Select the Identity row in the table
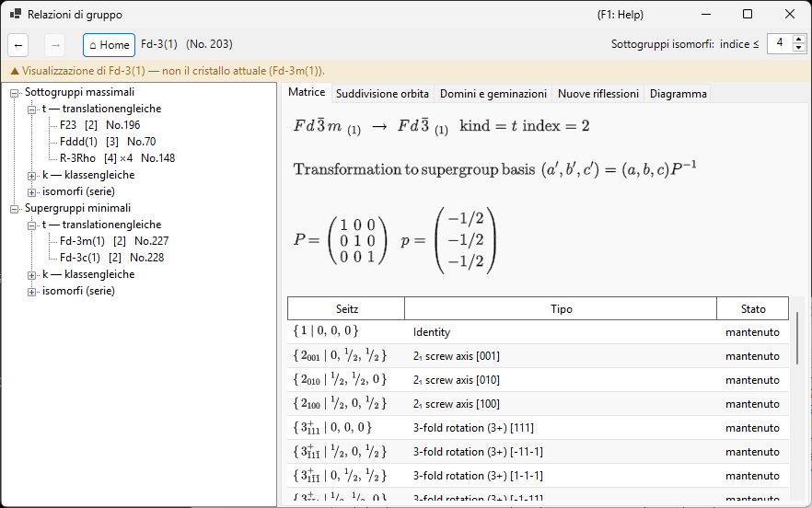The height and width of the screenshot is (508, 812). (538, 332)
